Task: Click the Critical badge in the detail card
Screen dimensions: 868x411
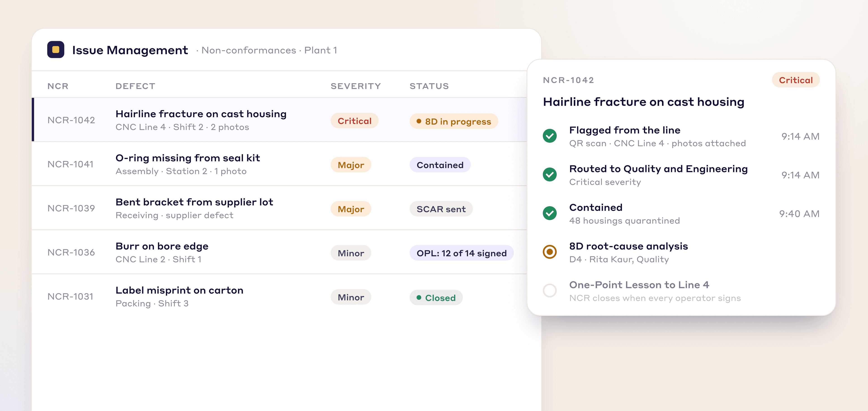Action: [796, 80]
